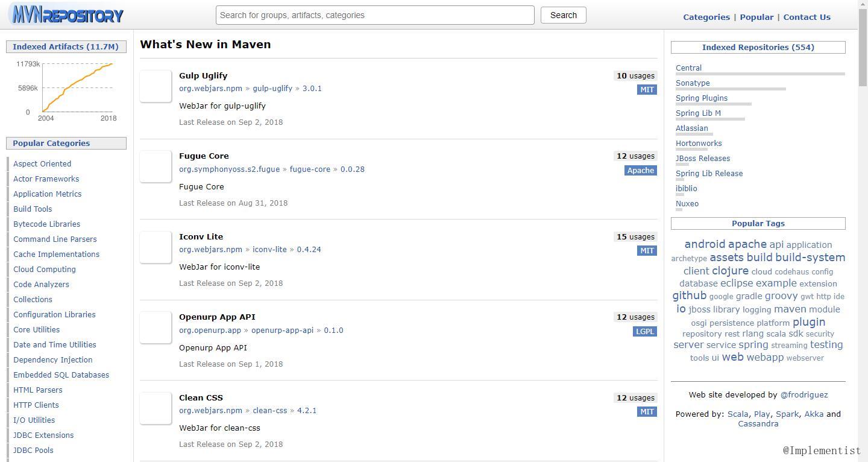
Task: Focus the artifact search field
Action: (375, 15)
